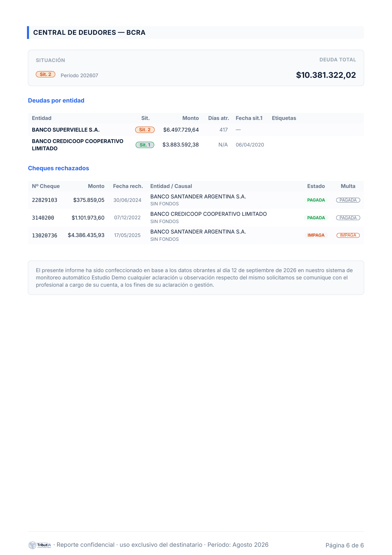
Task: Select cheque number 3140200
Action: (x=43, y=218)
